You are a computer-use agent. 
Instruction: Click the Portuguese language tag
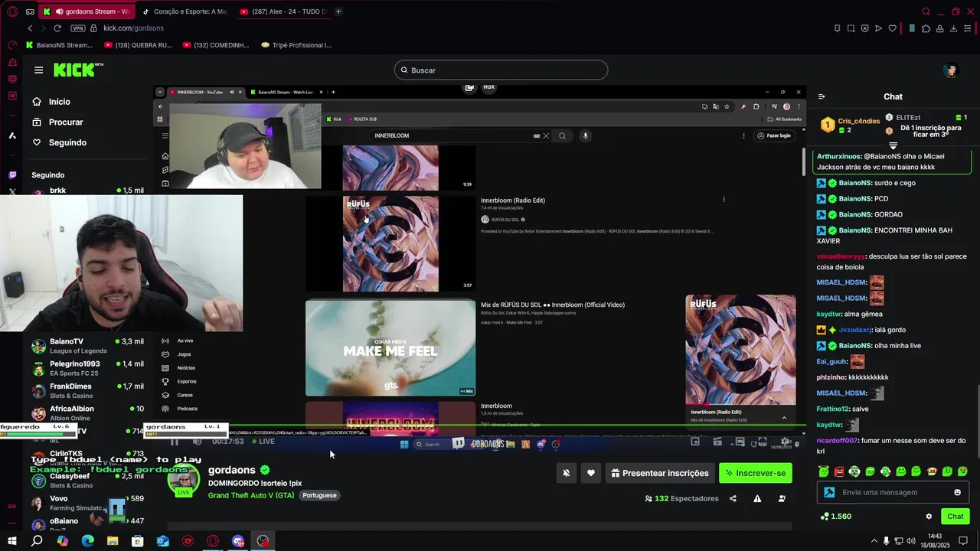click(319, 495)
